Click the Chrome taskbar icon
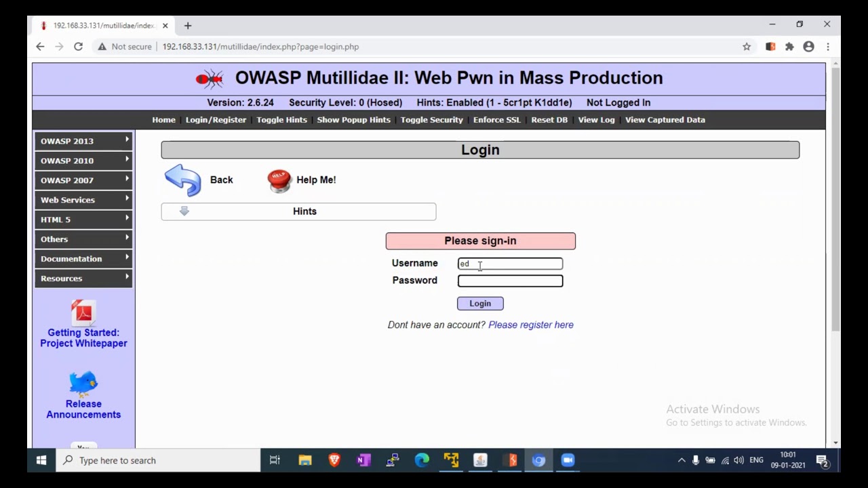Viewport: 868px width, 488px height. [538, 460]
